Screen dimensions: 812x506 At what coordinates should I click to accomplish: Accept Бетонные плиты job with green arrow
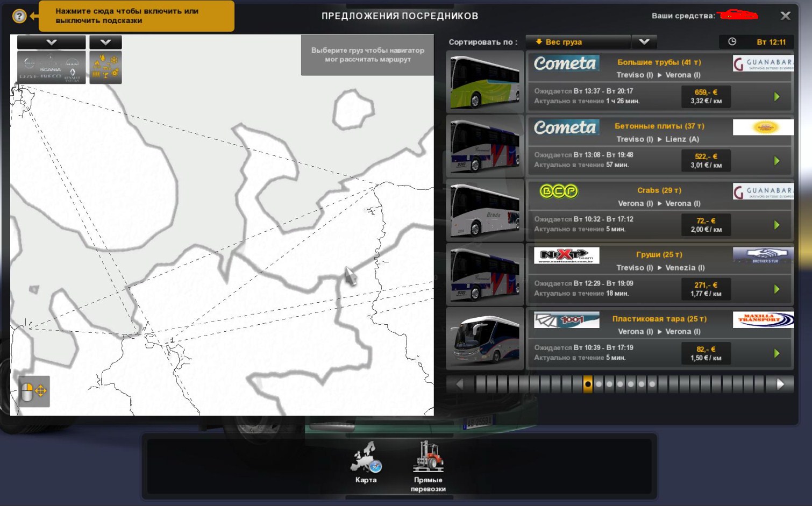click(777, 161)
